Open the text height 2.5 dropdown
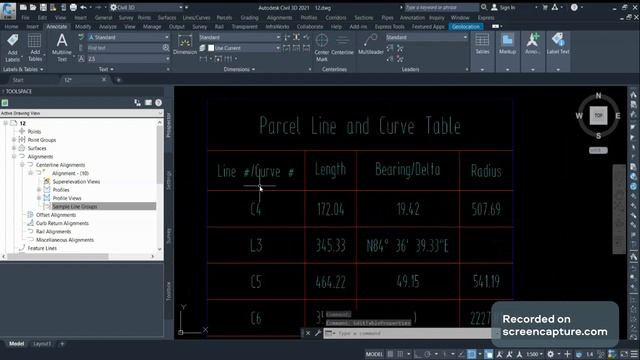 [167, 59]
